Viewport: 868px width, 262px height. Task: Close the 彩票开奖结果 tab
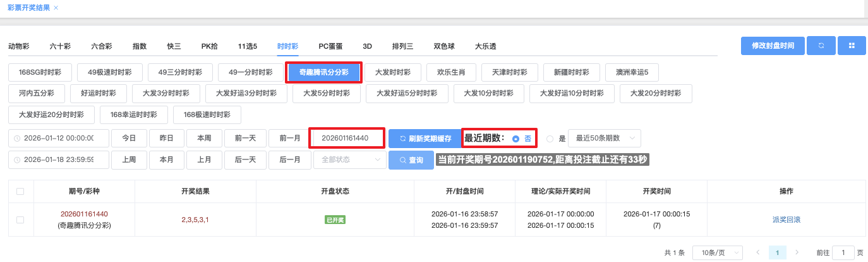click(x=56, y=8)
